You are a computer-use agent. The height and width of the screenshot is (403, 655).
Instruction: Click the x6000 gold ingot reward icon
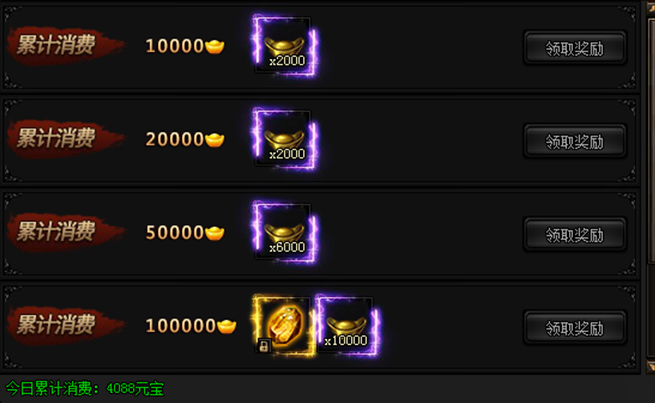pos(284,232)
